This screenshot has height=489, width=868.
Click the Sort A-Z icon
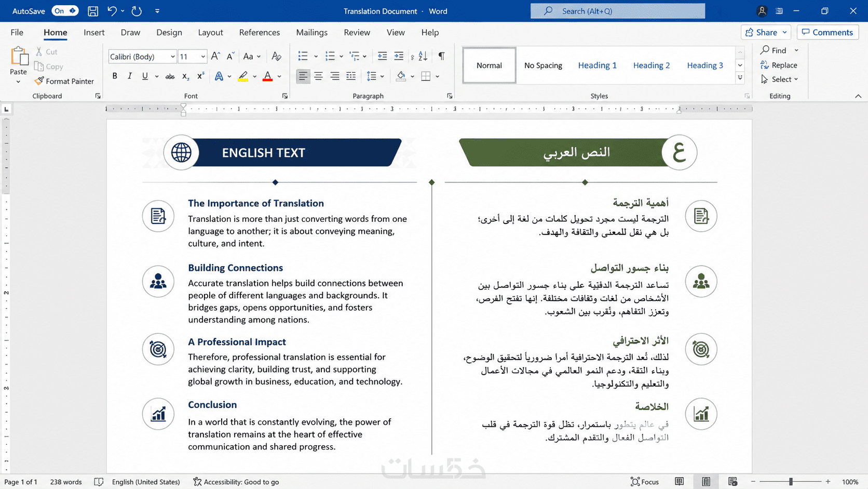(x=423, y=56)
